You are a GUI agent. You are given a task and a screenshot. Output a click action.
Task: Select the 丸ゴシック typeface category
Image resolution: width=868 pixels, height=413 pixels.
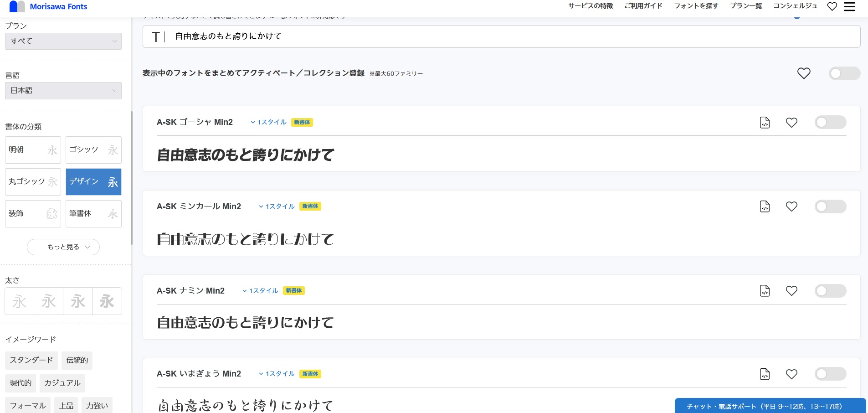[x=33, y=182]
